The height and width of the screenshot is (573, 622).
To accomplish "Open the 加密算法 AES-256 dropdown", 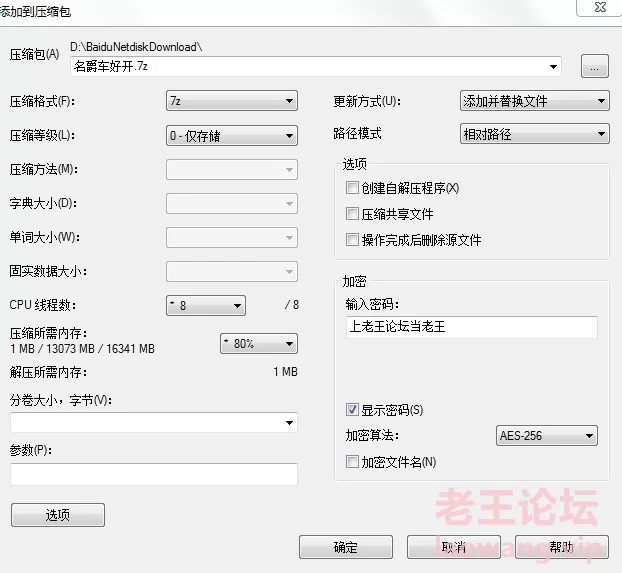I will click(547, 436).
